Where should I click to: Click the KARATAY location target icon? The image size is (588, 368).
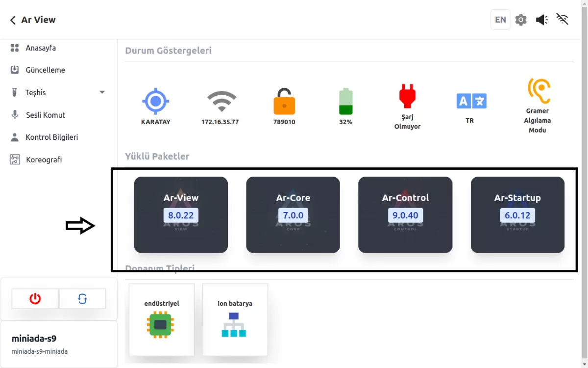point(156,102)
